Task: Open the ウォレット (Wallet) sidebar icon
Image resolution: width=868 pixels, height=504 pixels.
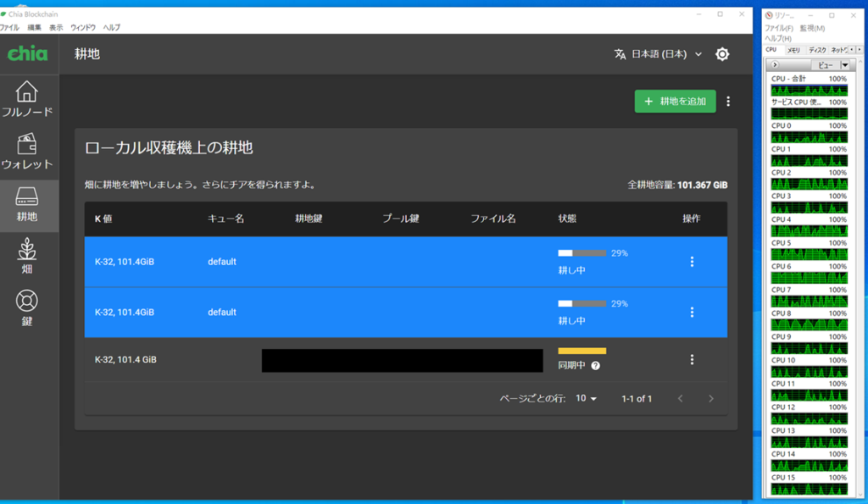Action: pyautogui.click(x=26, y=151)
